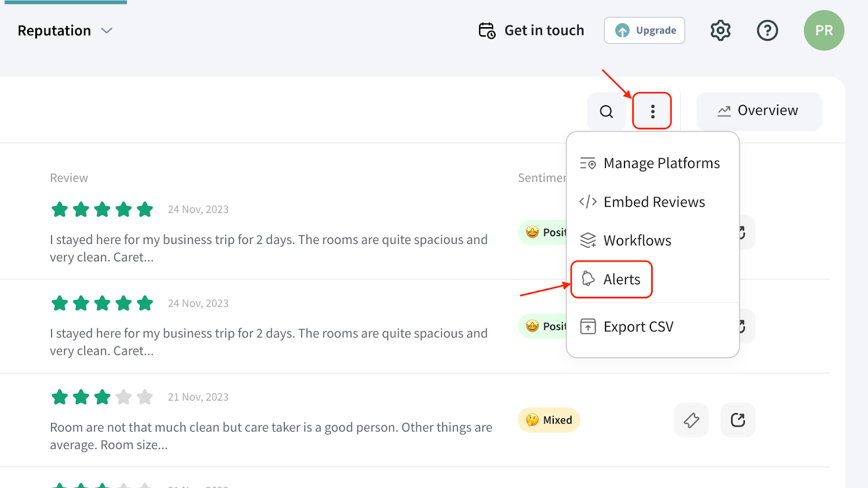Click the Mixed sentiment badge
The width and height of the screenshot is (868, 488).
549,420
